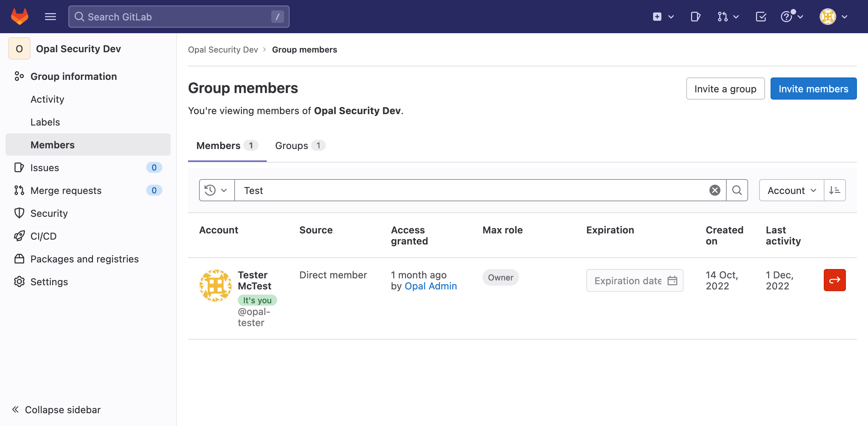Clear the Test search text
This screenshot has width=868, height=426.
pyautogui.click(x=715, y=190)
